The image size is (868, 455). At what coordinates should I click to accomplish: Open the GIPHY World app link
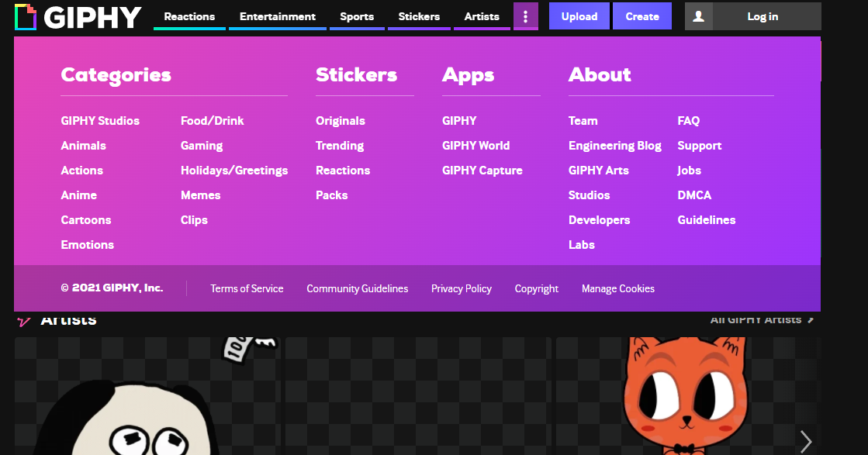pos(476,146)
